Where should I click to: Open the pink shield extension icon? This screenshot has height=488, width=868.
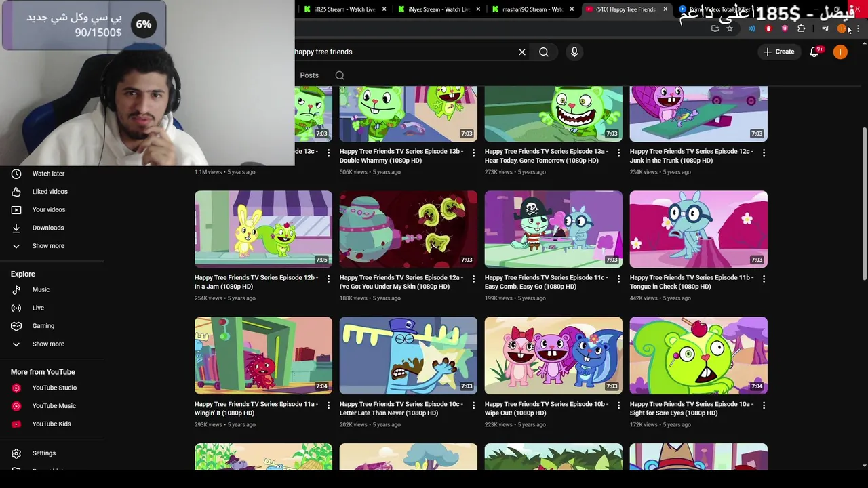coord(785,28)
